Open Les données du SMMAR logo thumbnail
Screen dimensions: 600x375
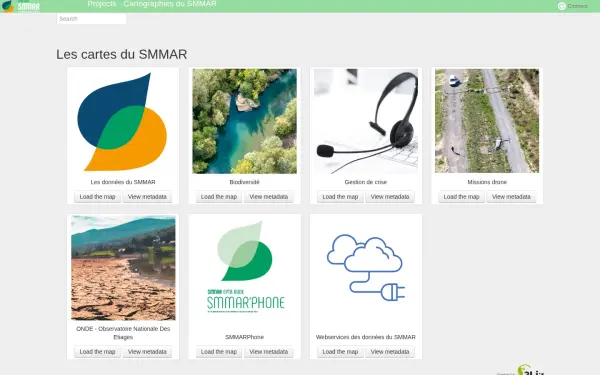(122, 121)
